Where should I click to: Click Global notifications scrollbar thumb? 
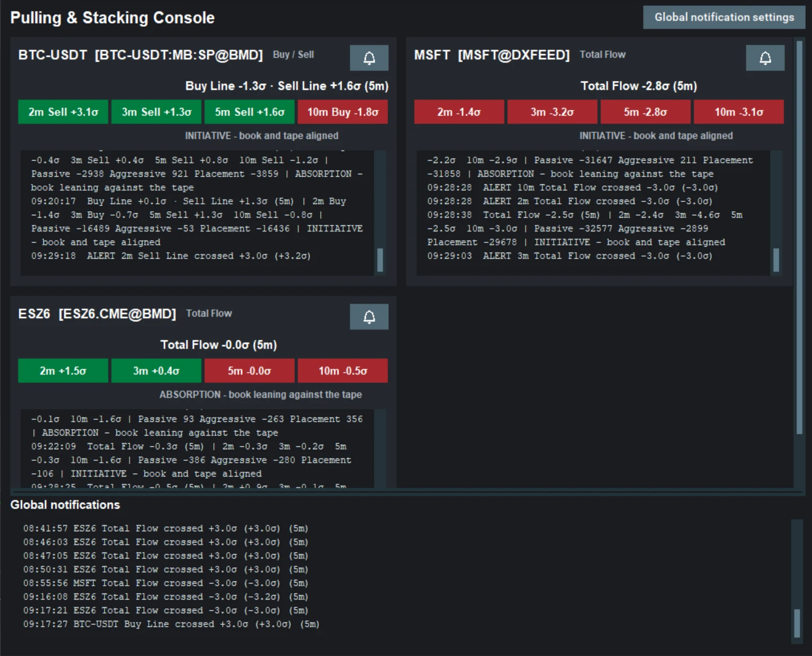coord(797,623)
